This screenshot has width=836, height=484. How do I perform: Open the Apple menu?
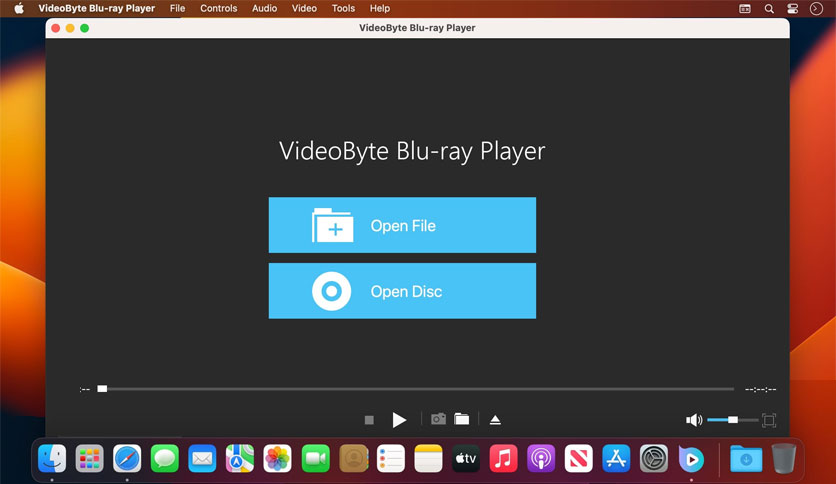(19, 9)
